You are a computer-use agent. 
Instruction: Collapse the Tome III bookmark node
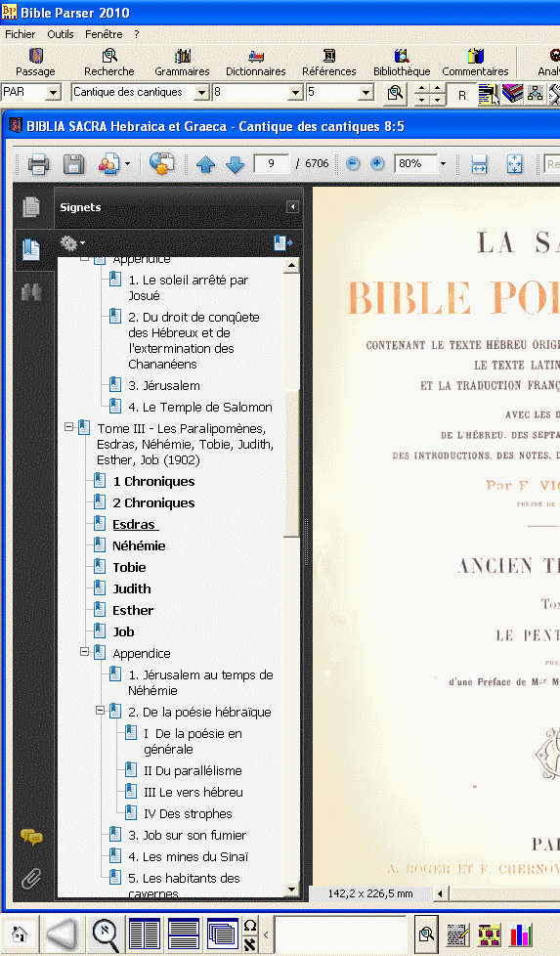click(68, 427)
